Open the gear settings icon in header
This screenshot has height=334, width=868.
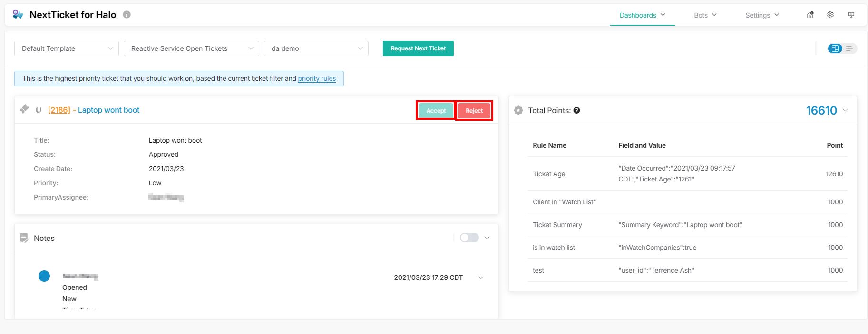pos(830,15)
